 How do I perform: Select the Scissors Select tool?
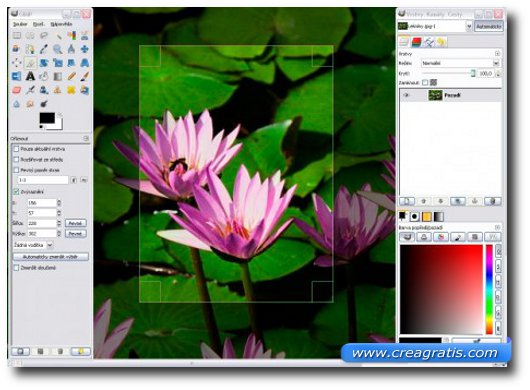tap(85, 35)
